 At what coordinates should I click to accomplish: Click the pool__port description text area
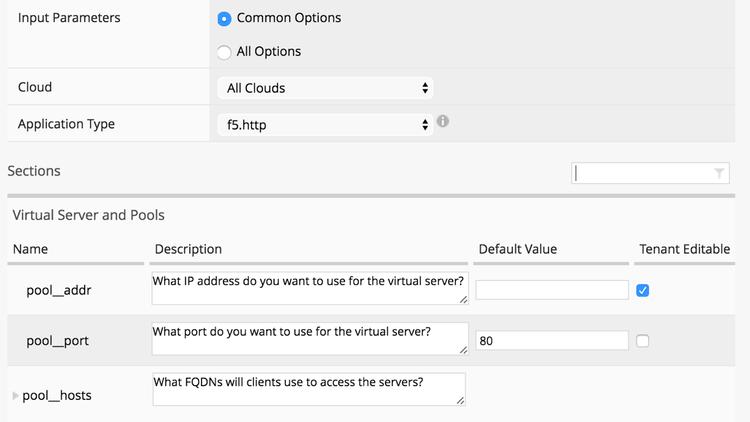tap(309, 338)
